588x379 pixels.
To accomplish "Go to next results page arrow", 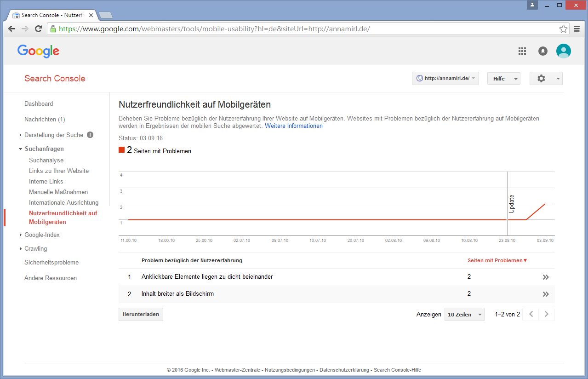I will 547,315.
